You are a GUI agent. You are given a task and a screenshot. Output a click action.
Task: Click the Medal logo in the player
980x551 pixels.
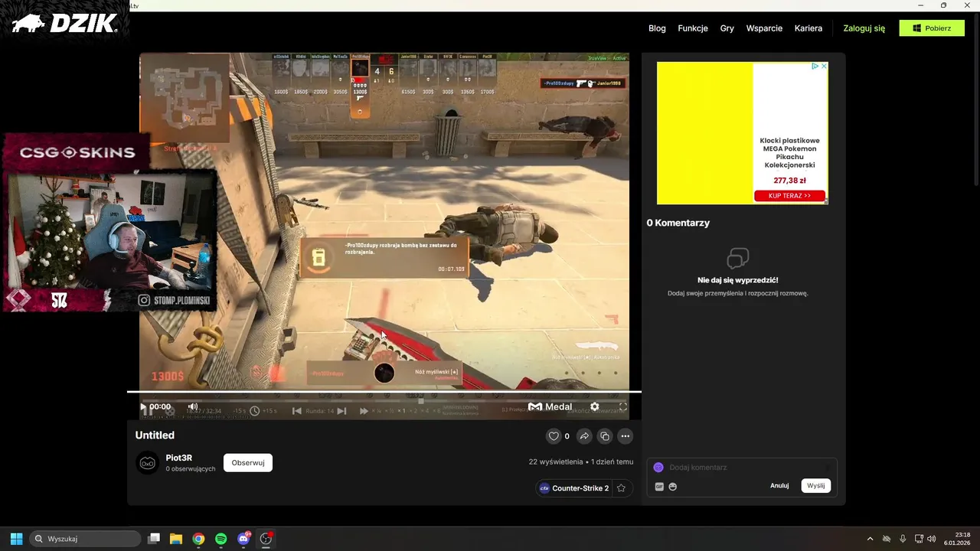coord(550,406)
